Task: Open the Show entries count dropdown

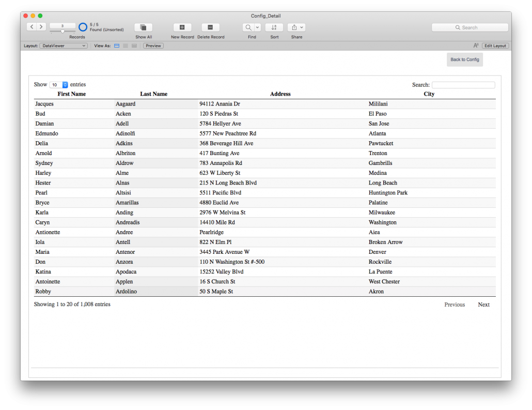Action: (59, 85)
